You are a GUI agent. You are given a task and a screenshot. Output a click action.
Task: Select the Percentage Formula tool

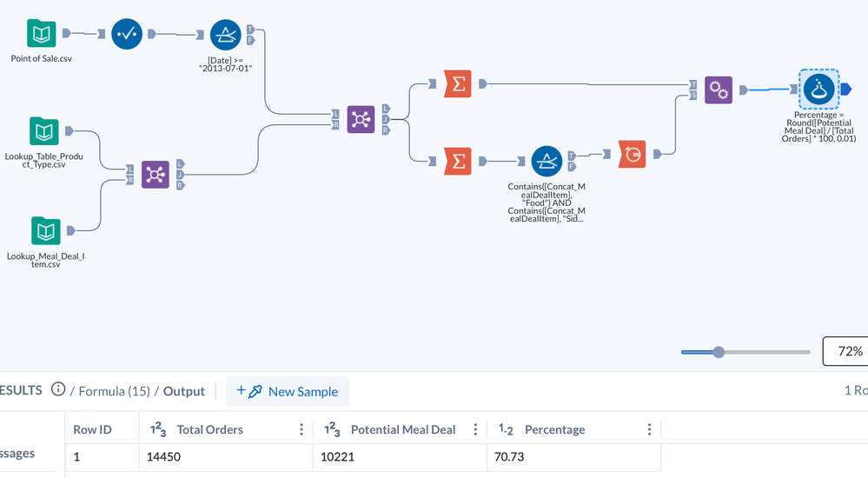(818, 89)
